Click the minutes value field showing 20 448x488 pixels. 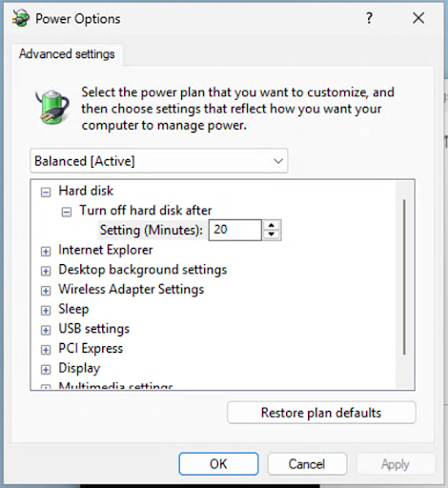235,230
